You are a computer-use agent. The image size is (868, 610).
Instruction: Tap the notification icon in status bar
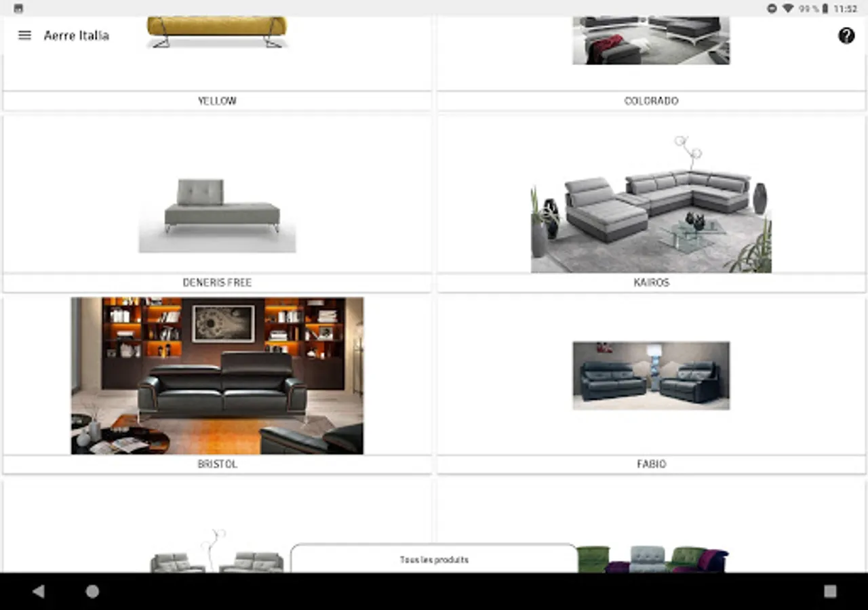[x=18, y=8]
